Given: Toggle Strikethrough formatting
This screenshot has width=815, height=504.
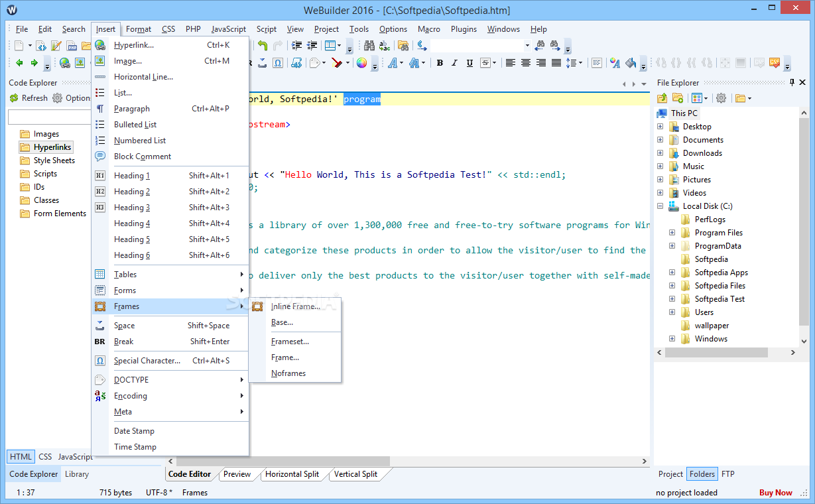Looking at the screenshot, I should click(x=485, y=63).
